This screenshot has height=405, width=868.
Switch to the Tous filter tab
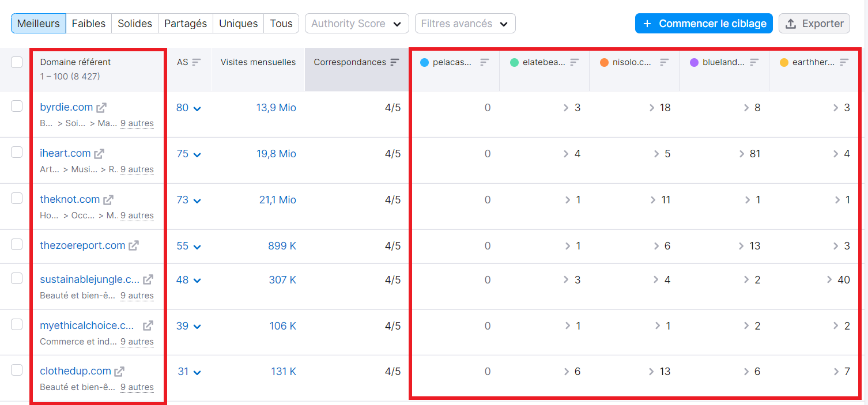click(281, 24)
